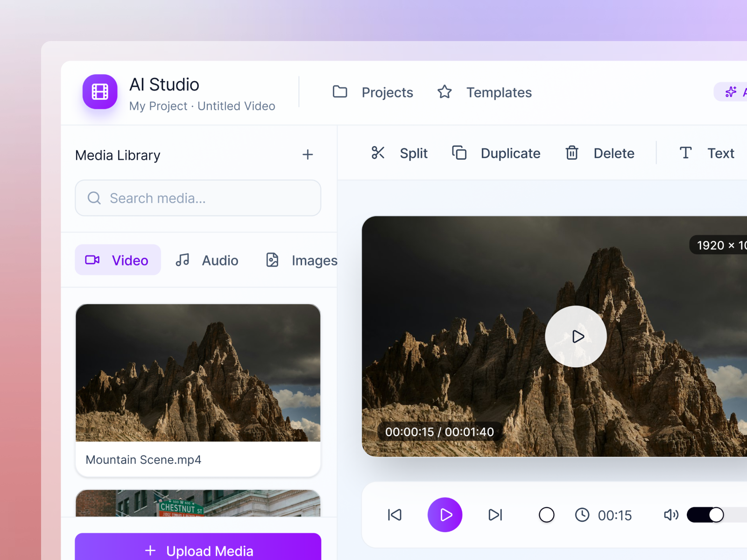
Task: Delete the clip using the trash icon
Action: [571, 153]
